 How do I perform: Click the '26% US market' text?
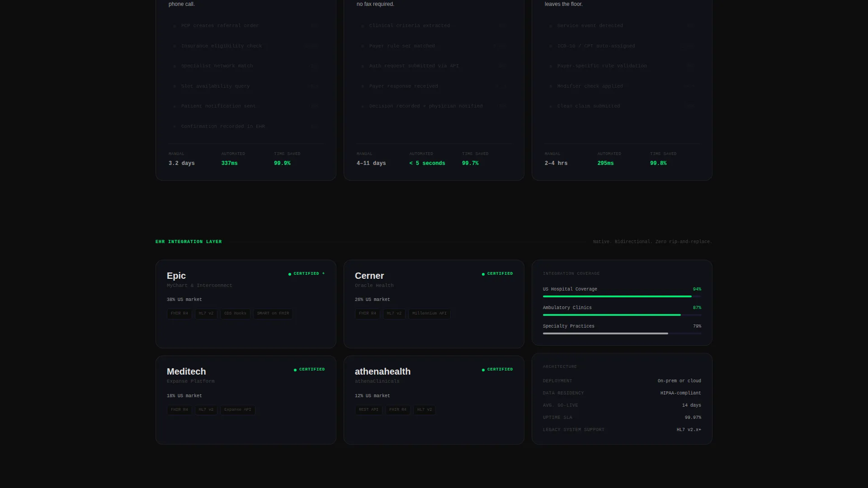tap(373, 300)
